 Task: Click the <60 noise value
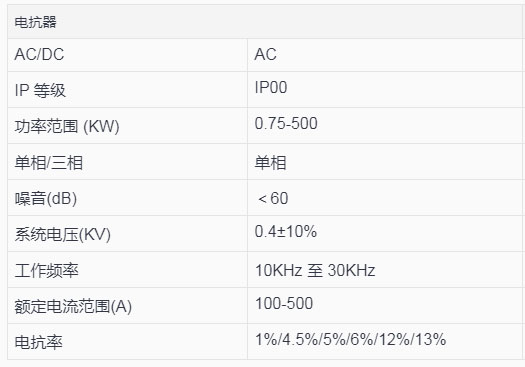pos(273,199)
